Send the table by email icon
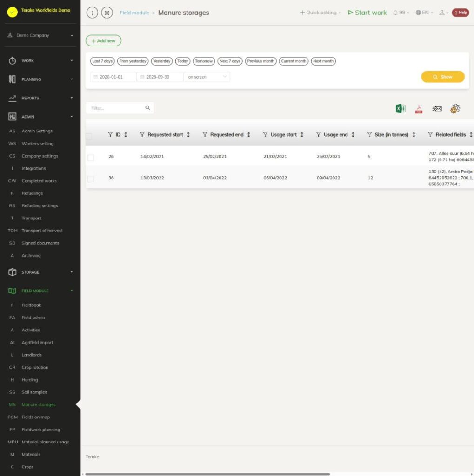The width and height of the screenshot is (474, 476). tap(437, 108)
